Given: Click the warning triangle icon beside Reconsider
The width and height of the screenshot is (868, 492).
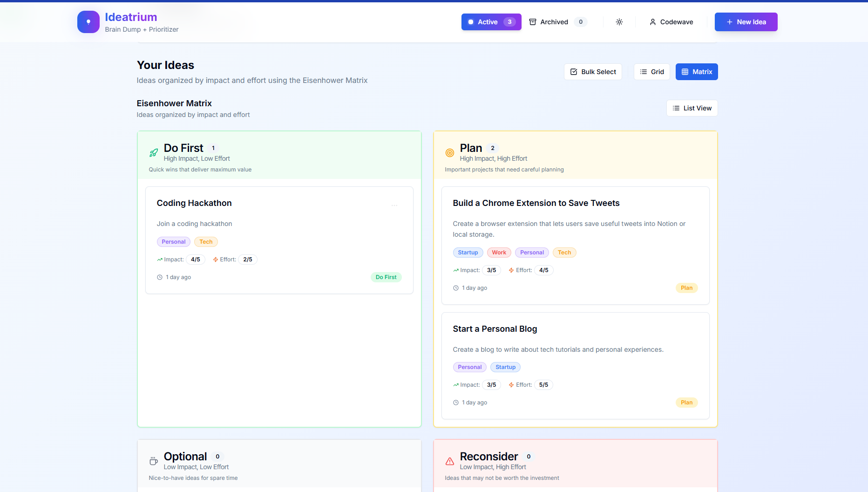Looking at the screenshot, I should (450, 461).
